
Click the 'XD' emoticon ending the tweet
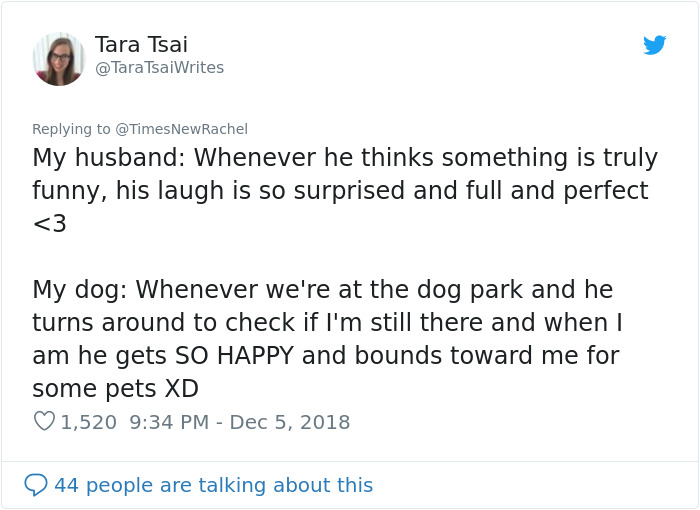pyautogui.click(x=181, y=388)
